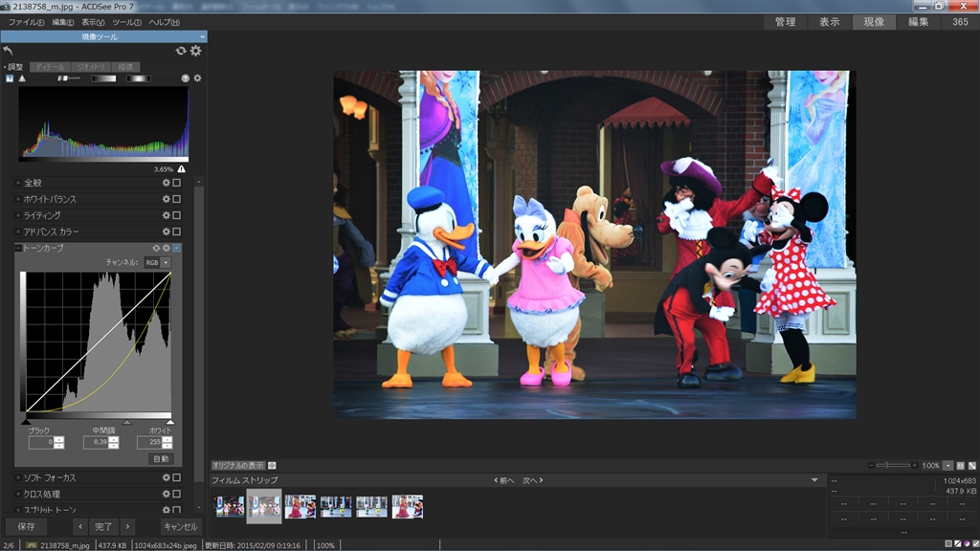
Task: Click the histogram help question mark icon
Action: (186, 78)
